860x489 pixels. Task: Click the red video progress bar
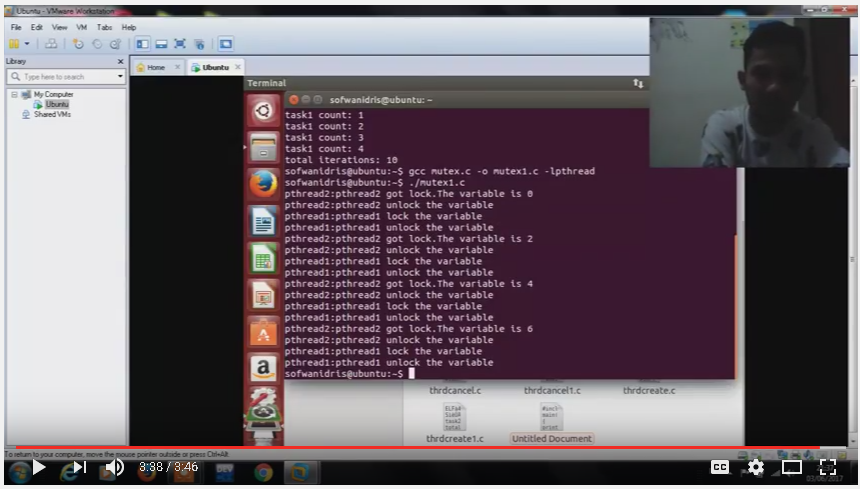point(417,447)
